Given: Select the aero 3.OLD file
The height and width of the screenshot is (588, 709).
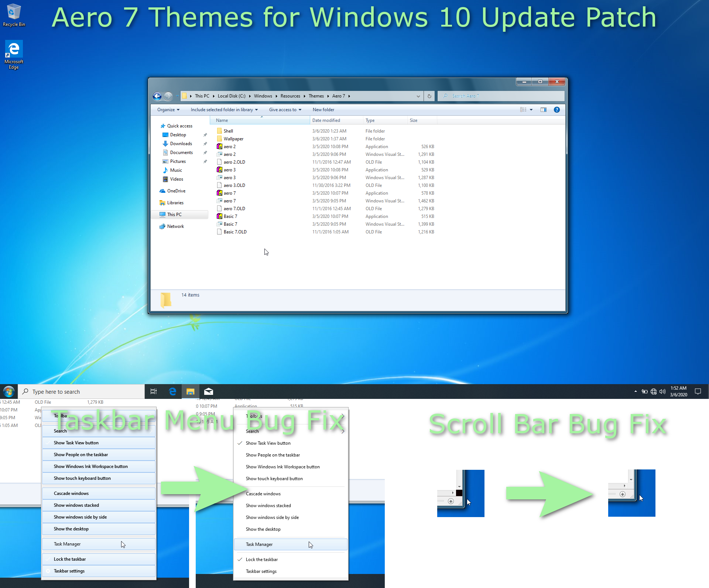Looking at the screenshot, I should 234,185.
